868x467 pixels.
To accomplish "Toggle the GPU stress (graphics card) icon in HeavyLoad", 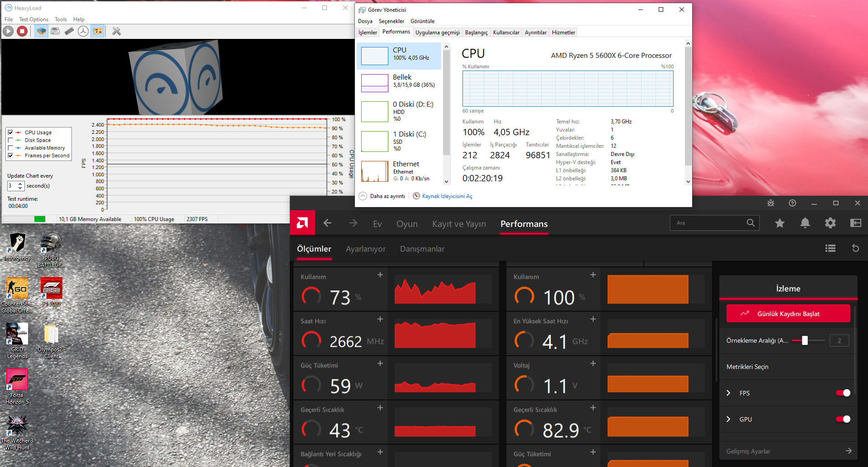I will pos(97,31).
